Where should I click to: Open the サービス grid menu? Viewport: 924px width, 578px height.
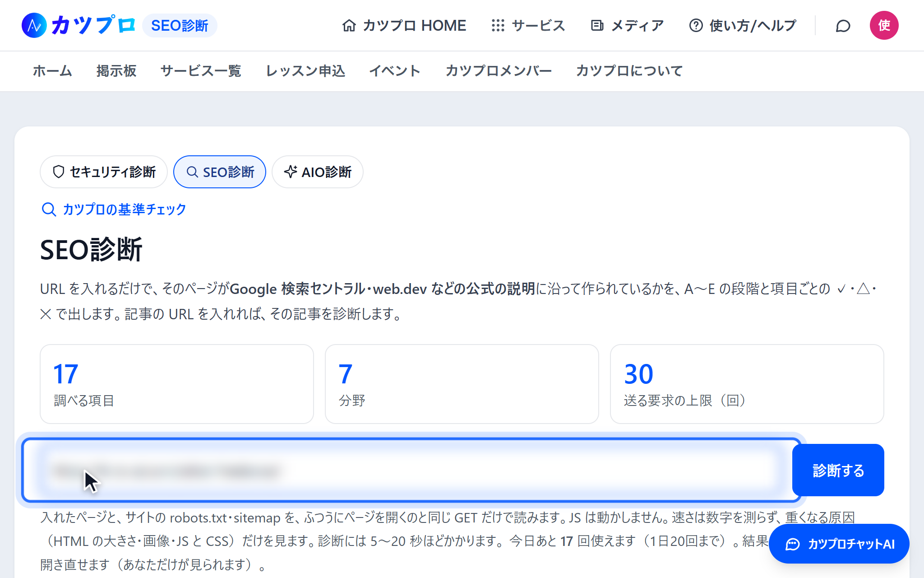pos(528,25)
